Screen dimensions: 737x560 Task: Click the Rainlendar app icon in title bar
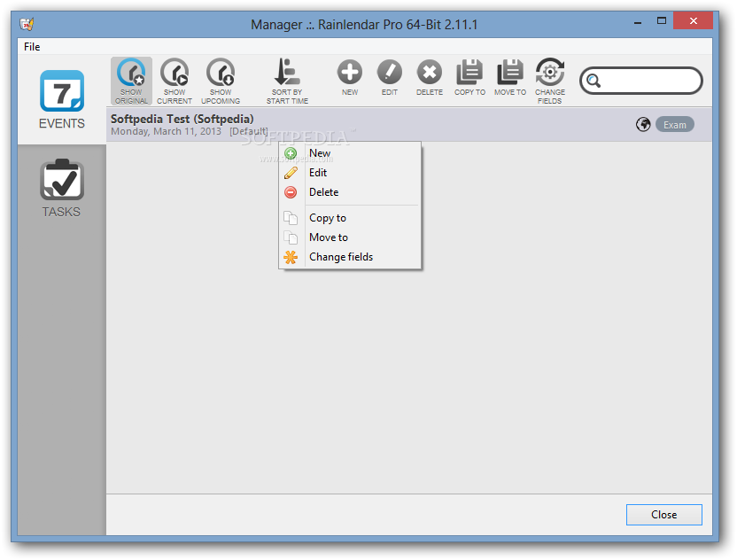point(27,24)
